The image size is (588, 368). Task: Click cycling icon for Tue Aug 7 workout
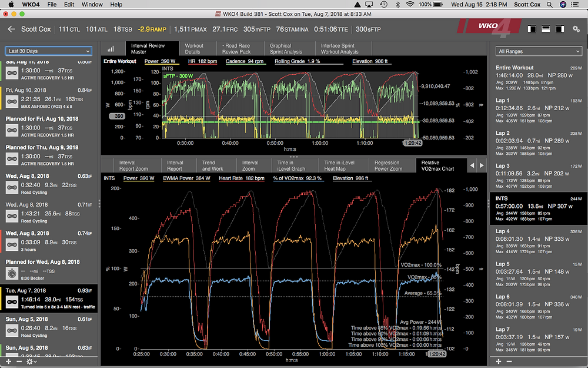[x=12, y=302]
